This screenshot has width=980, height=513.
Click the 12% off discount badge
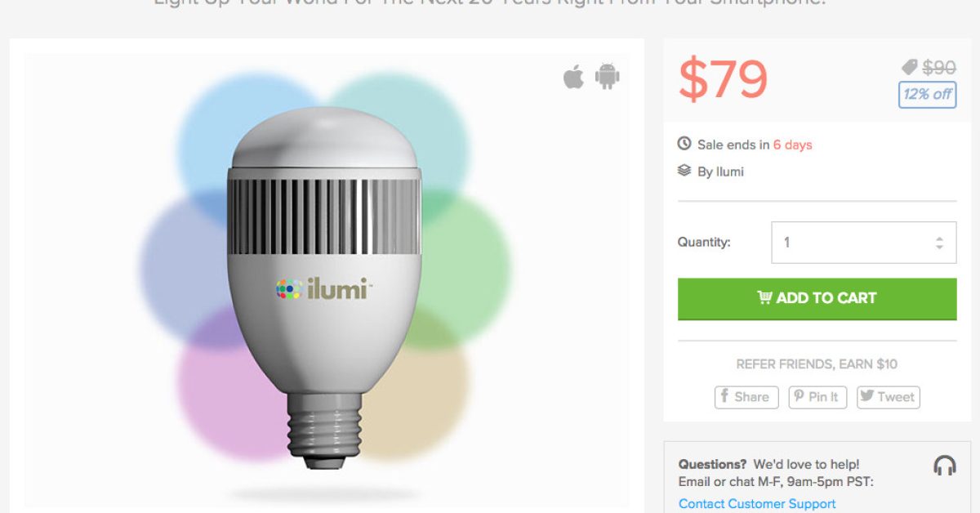(927, 94)
